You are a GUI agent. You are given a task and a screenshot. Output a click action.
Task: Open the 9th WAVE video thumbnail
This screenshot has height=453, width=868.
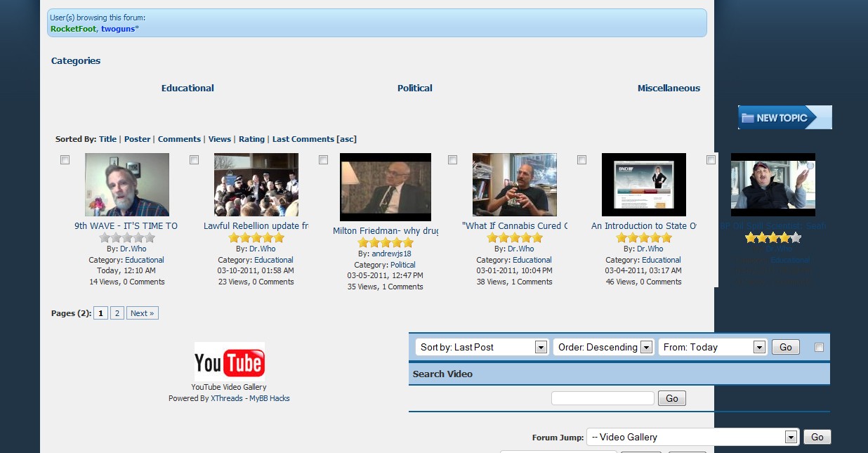127,185
